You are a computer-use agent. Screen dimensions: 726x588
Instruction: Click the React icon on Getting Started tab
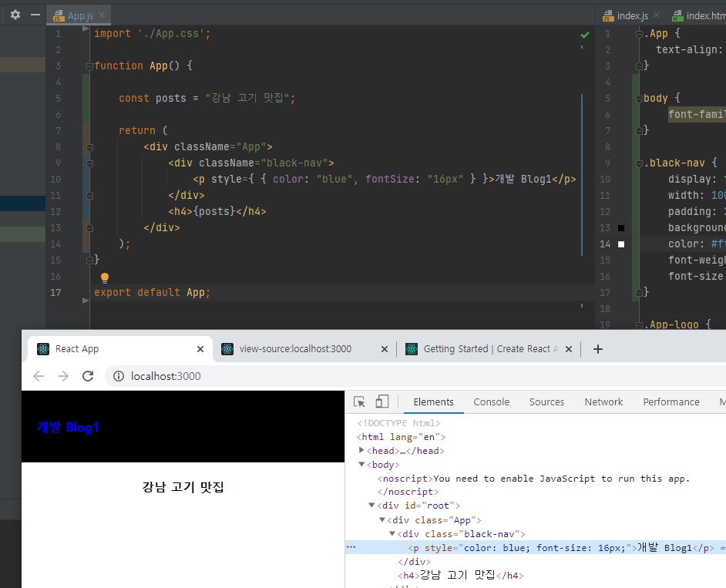pyautogui.click(x=412, y=349)
